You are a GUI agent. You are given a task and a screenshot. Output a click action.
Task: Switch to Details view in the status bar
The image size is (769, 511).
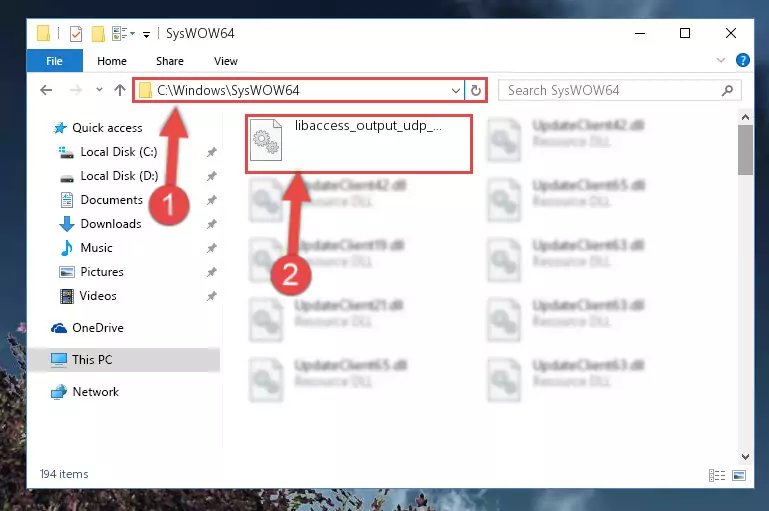point(717,475)
